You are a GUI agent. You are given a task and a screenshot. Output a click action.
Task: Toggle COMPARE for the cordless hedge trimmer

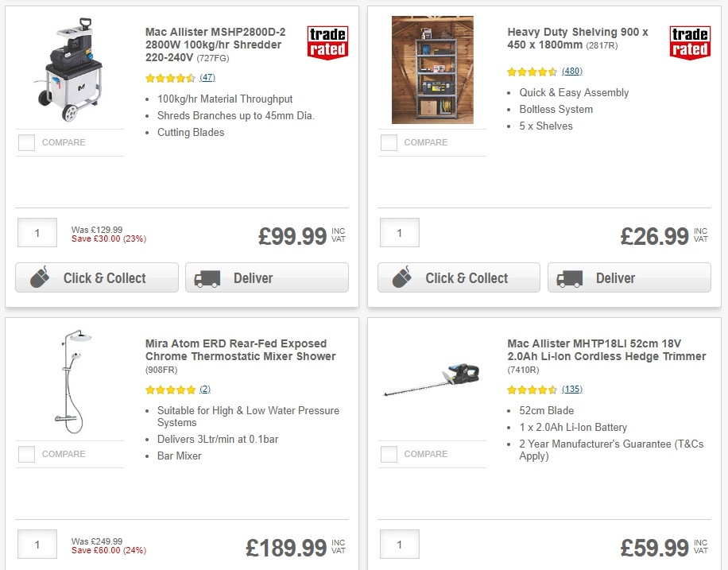coord(389,454)
